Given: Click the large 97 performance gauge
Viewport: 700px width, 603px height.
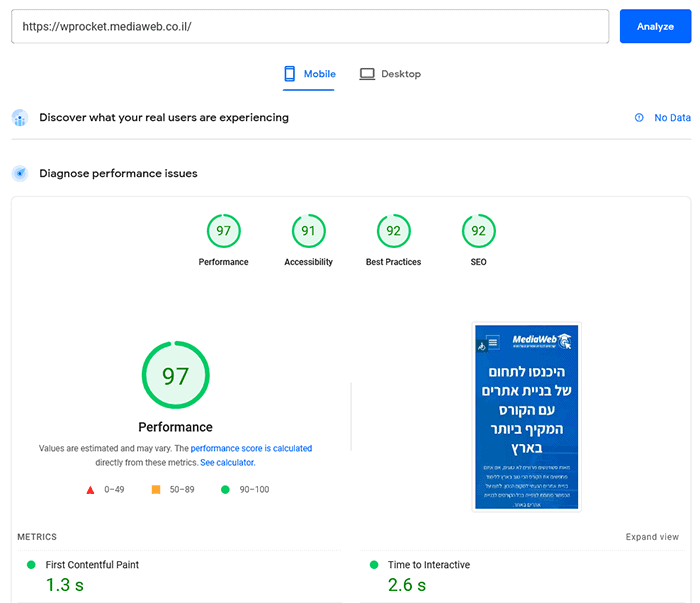Looking at the screenshot, I should (x=175, y=375).
